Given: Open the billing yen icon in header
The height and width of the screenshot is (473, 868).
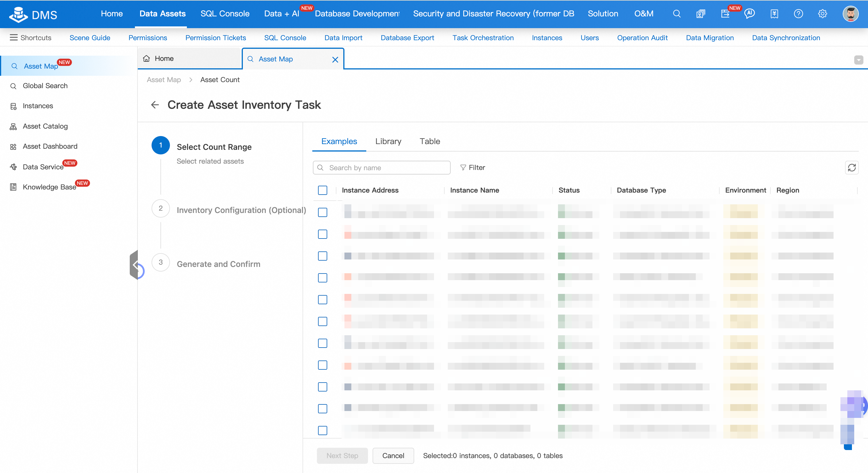Looking at the screenshot, I should click(x=774, y=14).
